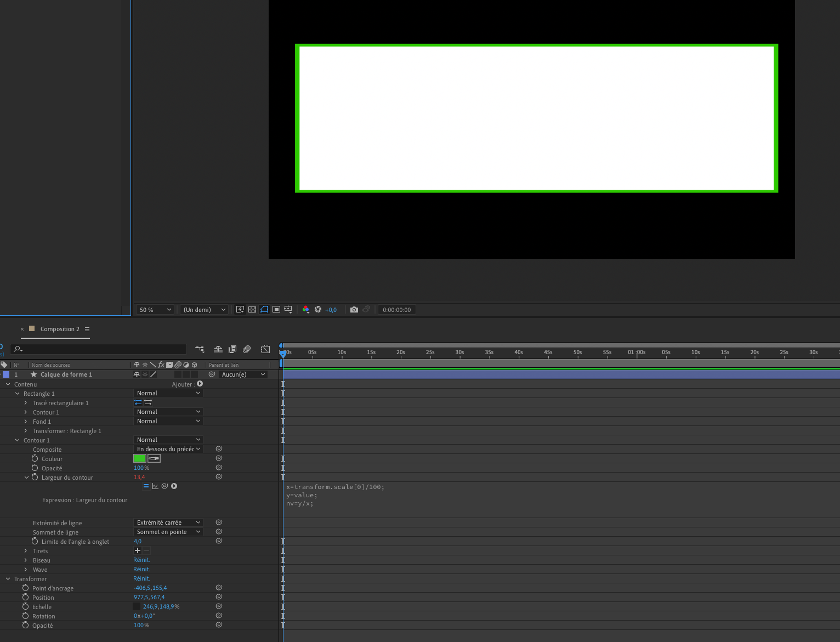Screen dimensions: 840x642
Task: Collapse the Contenu group
Action: (8, 384)
